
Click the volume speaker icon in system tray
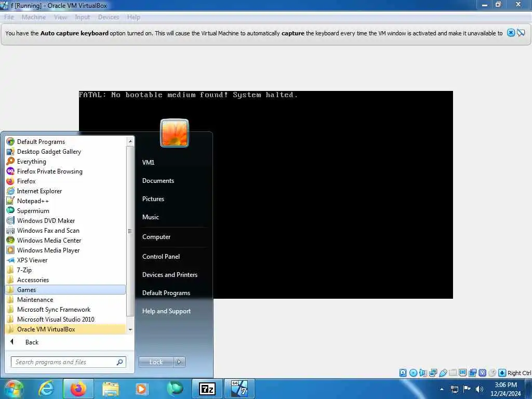coord(480,389)
